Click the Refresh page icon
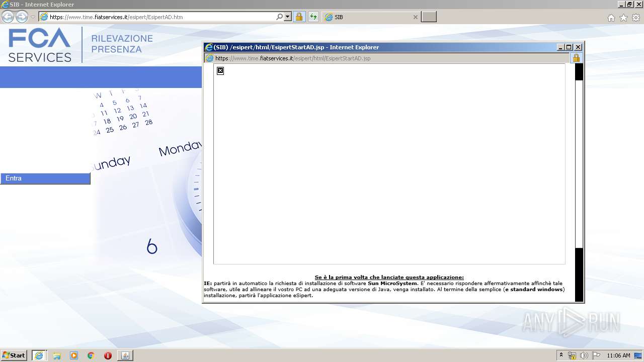The height and width of the screenshot is (362, 644). 313,17
